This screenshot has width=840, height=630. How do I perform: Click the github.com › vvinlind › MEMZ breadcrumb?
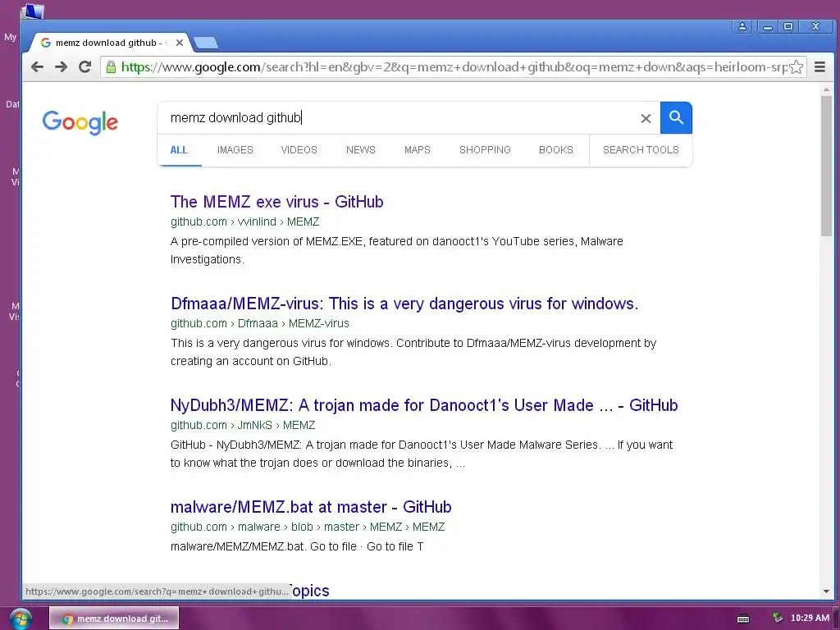tap(244, 221)
